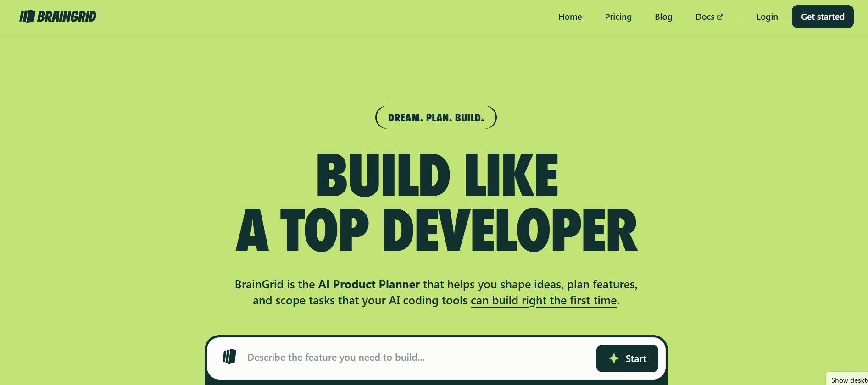
Task: Click the Get started button
Action: click(x=823, y=16)
